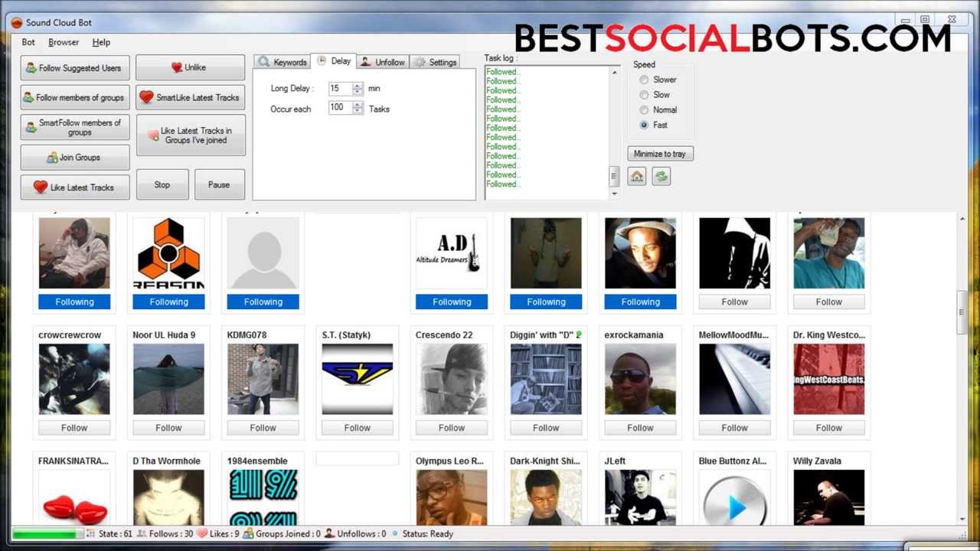Screen dimensions: 980x551
Task: Switch to the Keywords tab
Action: click(283, 62)
